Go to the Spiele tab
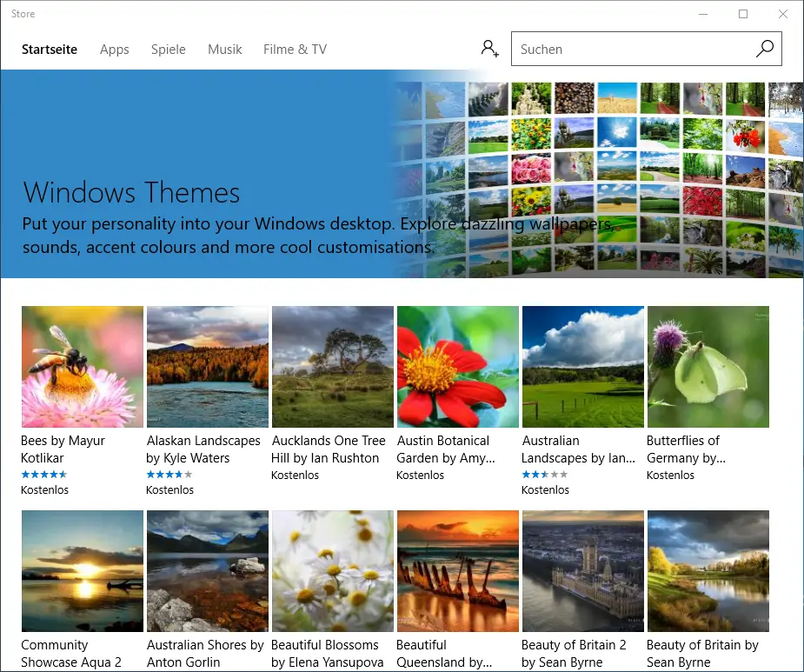 [x=168, y=50]
